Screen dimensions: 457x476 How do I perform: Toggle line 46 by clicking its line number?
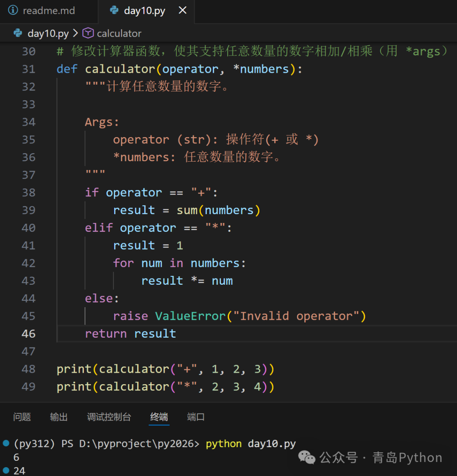(28, 333)
